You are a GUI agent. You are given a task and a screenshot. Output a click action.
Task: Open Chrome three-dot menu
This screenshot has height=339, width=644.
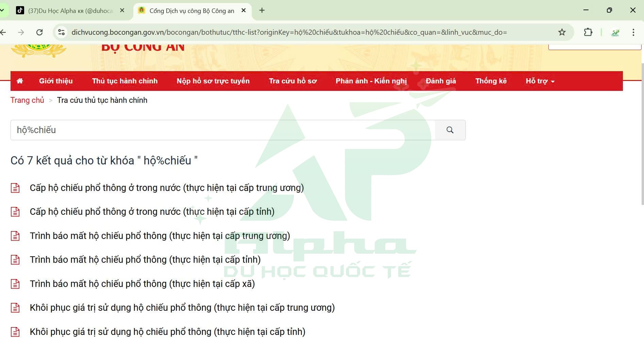pos(633,32)
